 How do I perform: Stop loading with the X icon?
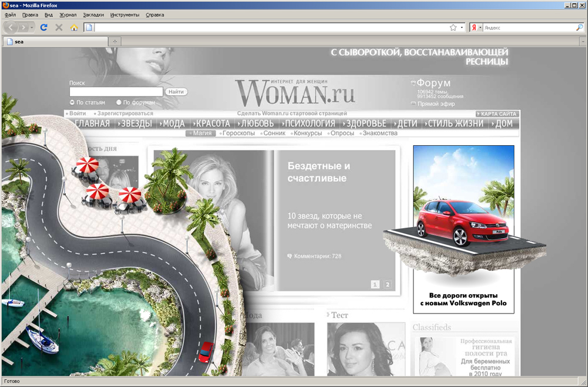tap(59, 28)
